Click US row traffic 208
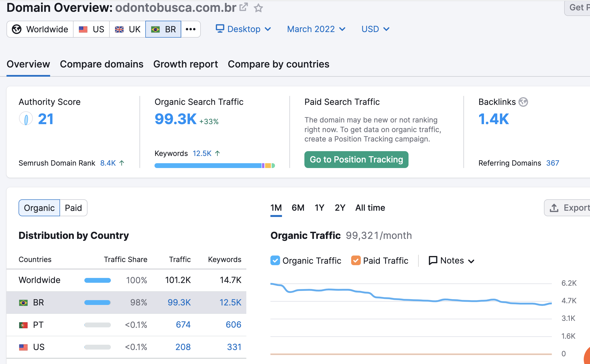 tap(183, 347)
